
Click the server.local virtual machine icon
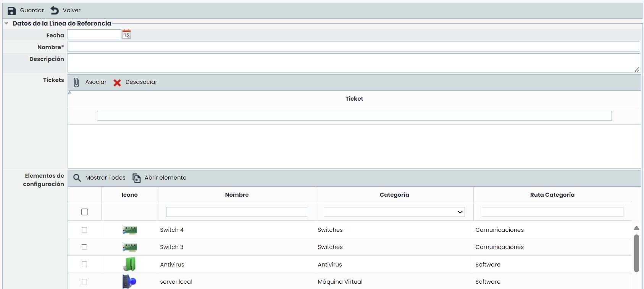coord(129,282)
